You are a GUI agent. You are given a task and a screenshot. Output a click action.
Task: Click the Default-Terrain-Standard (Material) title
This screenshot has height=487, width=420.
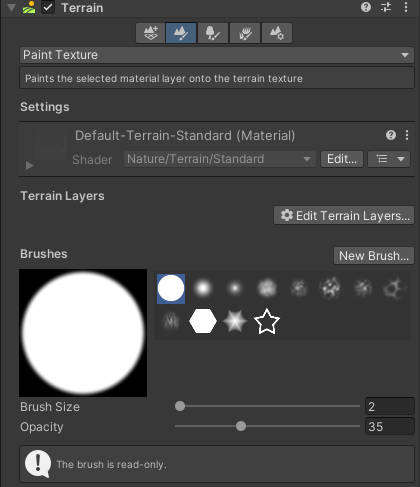pos(185,136)
